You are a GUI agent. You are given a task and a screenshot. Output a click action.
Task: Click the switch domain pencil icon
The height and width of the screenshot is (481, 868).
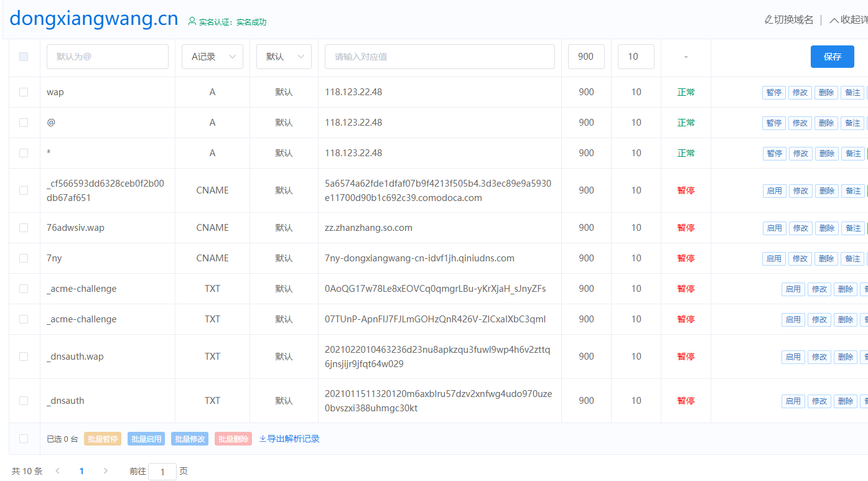click(x=768, y=20)
